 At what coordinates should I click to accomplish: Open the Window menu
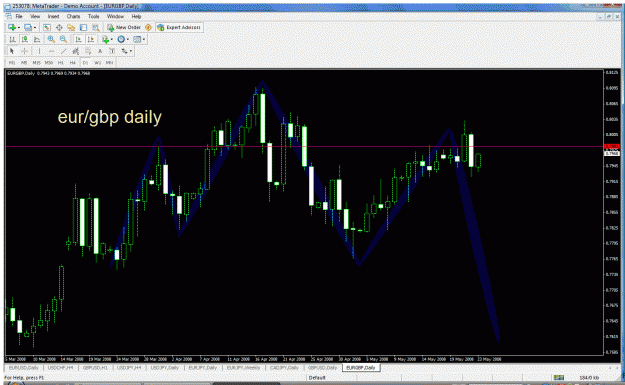(x=115, y=16)
